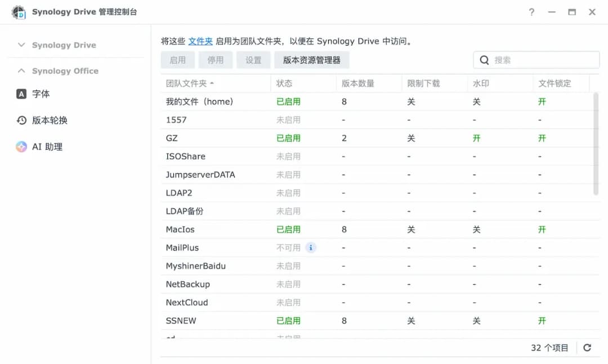Click 限制下载 value 关 in SSNEW row

[411, 321]
